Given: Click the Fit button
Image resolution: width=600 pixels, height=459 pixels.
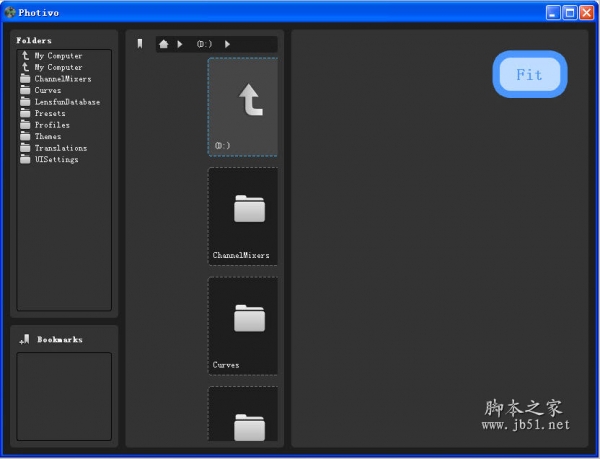Looking at the screenshot, I should (530, 74).
